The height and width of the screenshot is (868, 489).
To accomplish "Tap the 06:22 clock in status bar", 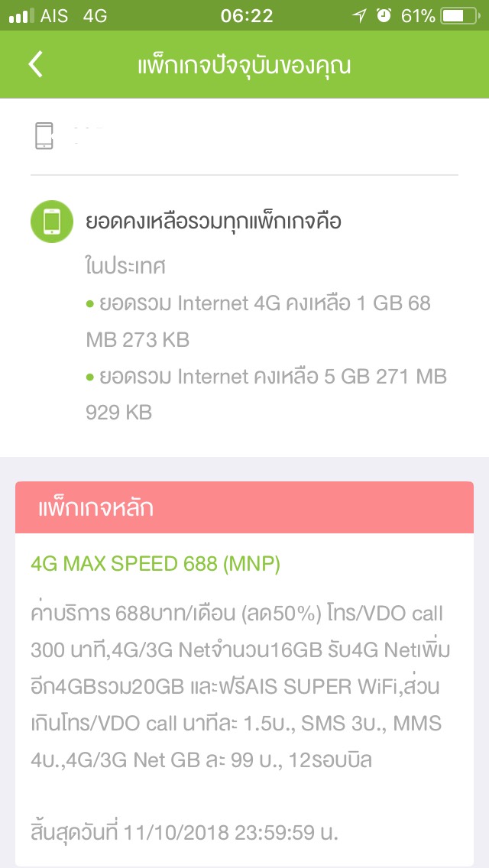I will pos(247,16).
